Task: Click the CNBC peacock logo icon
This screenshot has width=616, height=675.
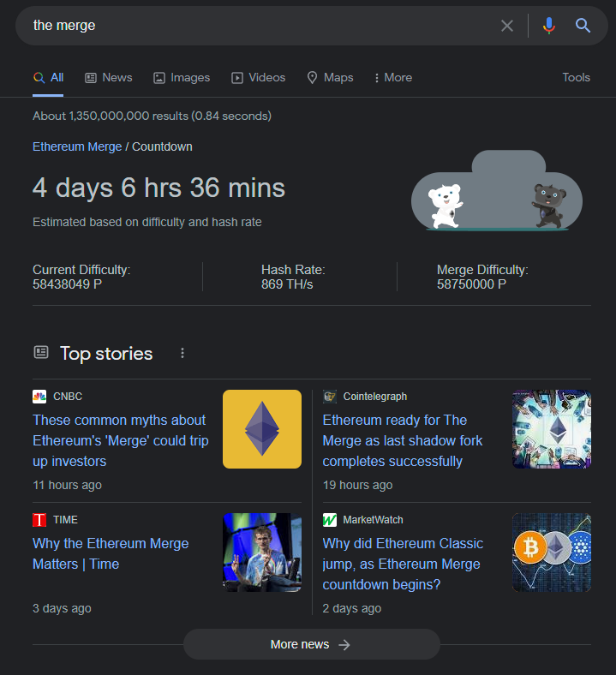Action: coord(39,397)
